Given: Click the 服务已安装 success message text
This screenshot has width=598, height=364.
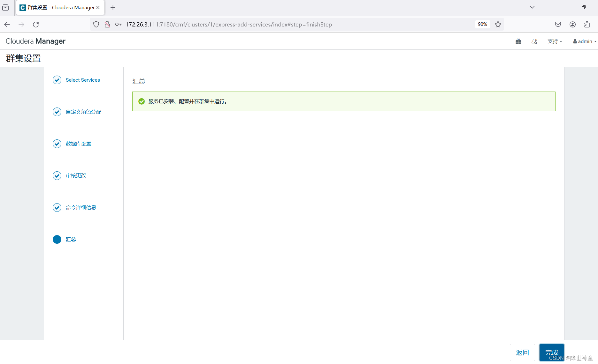Looking at the screenshot, I should pos(188,101).
